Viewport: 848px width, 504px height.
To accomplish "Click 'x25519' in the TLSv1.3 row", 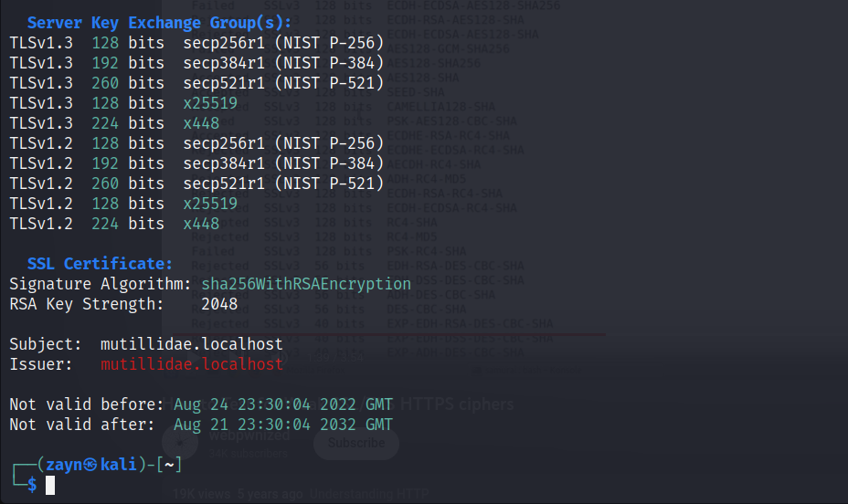I will (x=210, y=102).
